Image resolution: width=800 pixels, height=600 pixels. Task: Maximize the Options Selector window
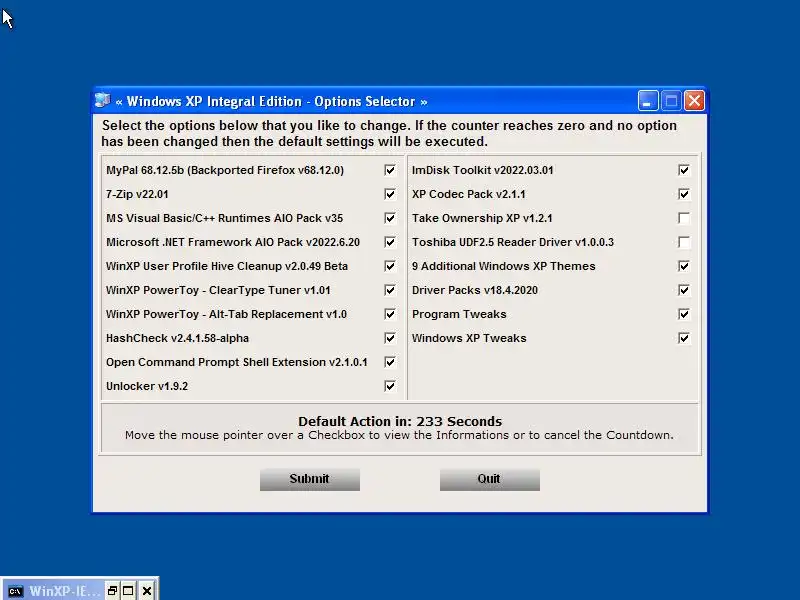[x=671, y=101]
